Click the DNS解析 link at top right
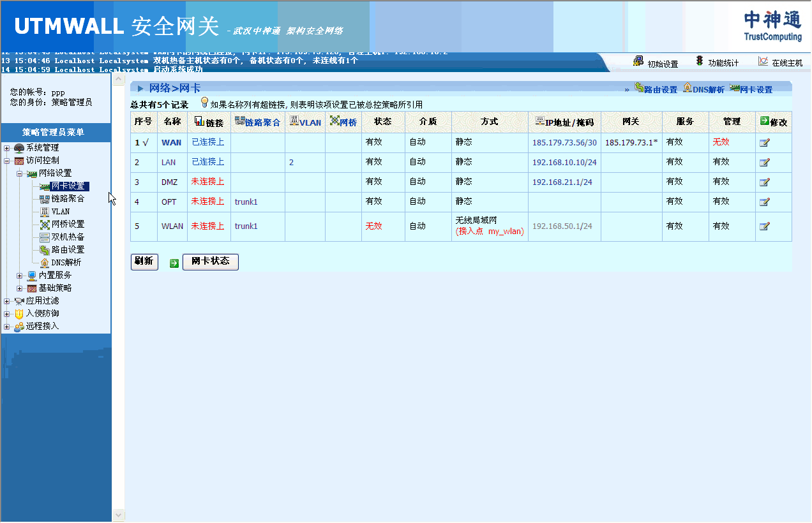The height and width of the screenshot is (523, 812). pyautogui.click(x=708, y=90)
